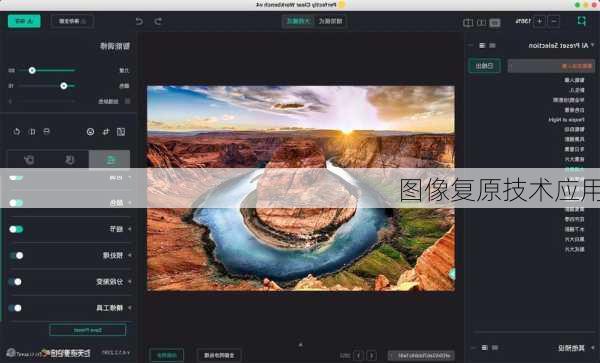The height and width of the screenshot is (363, 600).
Task: Select the smiley face detection tool icon
Action: tap(90, 132)
